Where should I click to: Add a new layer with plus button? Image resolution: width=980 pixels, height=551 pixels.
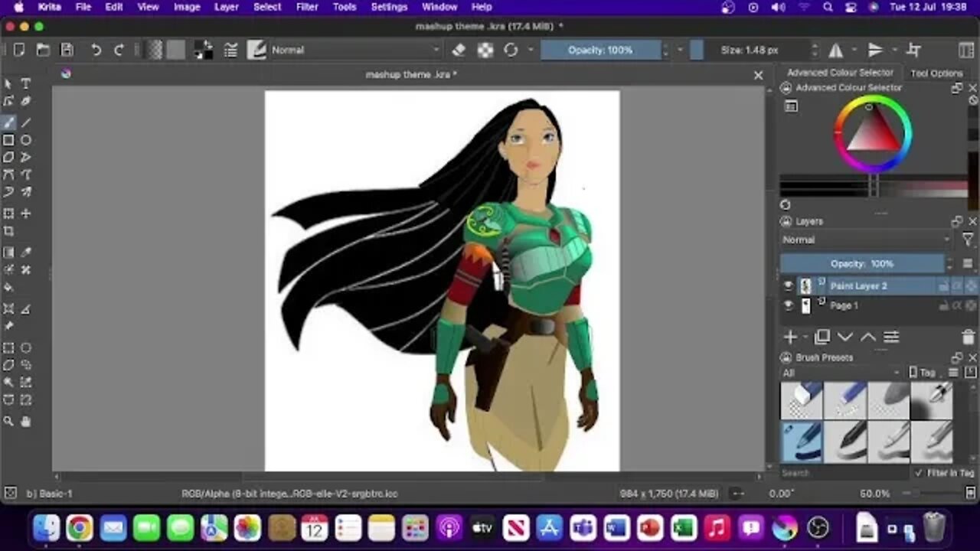click(x=790, y=337)
